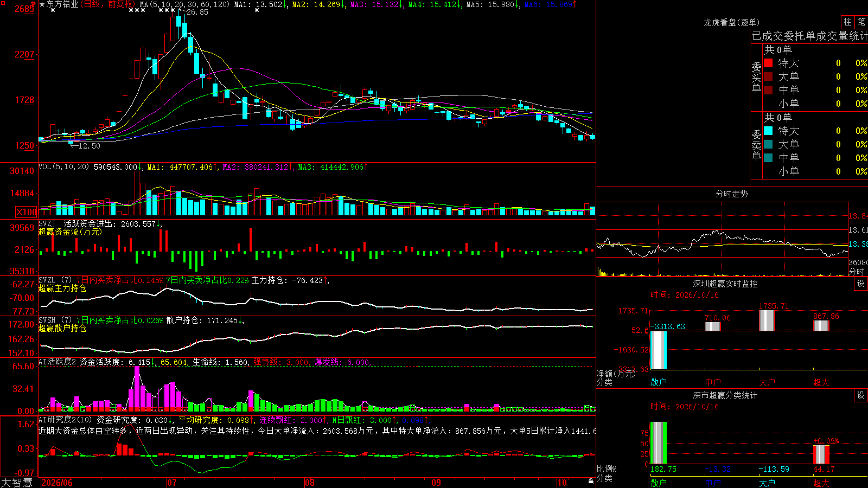
Task: Click the red question mark help icon
Action: coord(33,4)
